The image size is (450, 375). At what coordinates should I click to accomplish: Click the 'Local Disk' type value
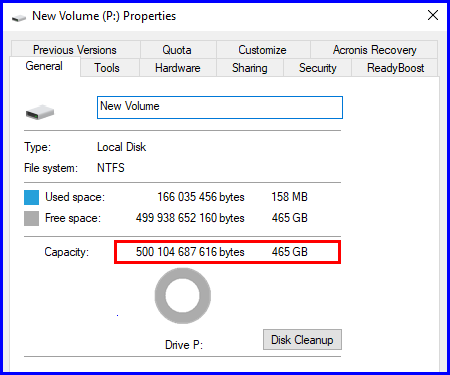pyautogui.click(x=121, y=147)
